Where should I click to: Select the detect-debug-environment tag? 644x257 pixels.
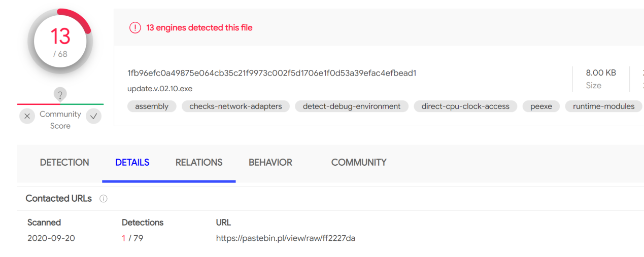point(352,106)
